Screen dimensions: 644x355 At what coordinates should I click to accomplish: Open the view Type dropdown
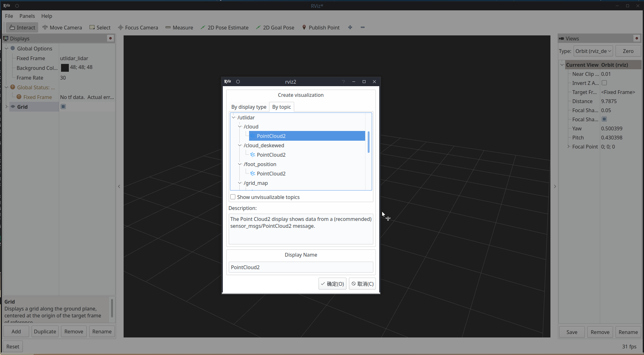click(593, 51)
